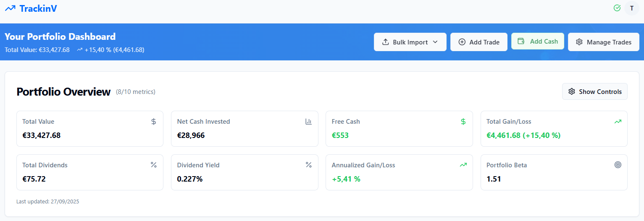Open the TrackinV home link text
Image resolution: width=644 pixels, height=221 pixels.
[38, 8]
